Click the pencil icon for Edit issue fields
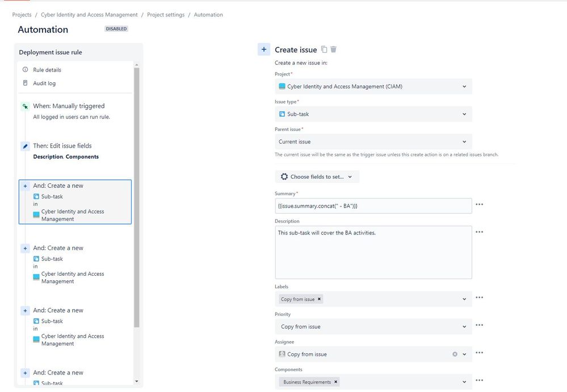This screenshot has height=392, width=567. (x=26, y=146)
